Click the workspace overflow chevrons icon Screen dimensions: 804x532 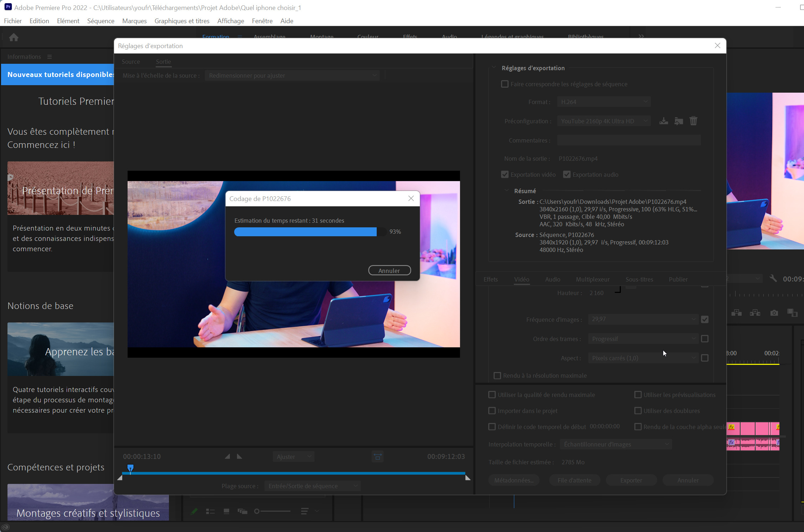[641, 36]
